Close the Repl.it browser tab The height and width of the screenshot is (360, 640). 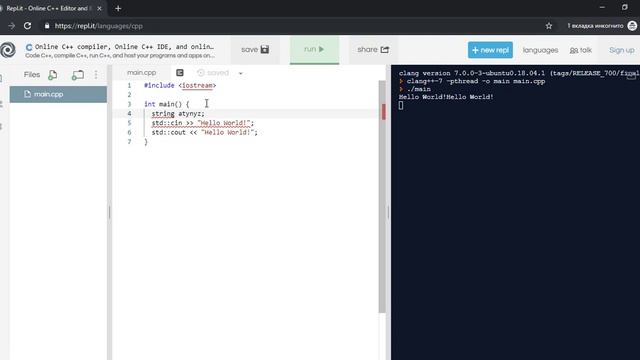click(99, 8)
